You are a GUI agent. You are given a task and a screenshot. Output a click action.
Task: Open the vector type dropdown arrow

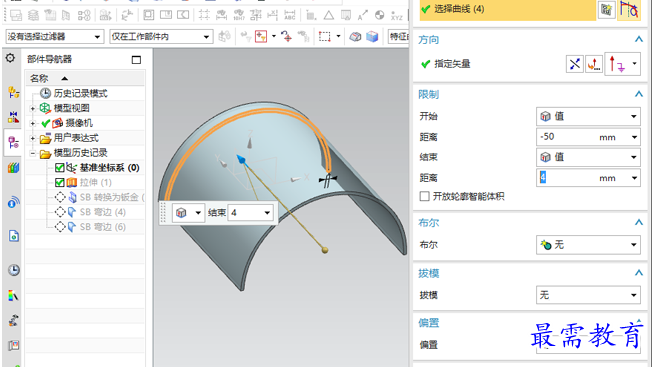coord(635,64)
